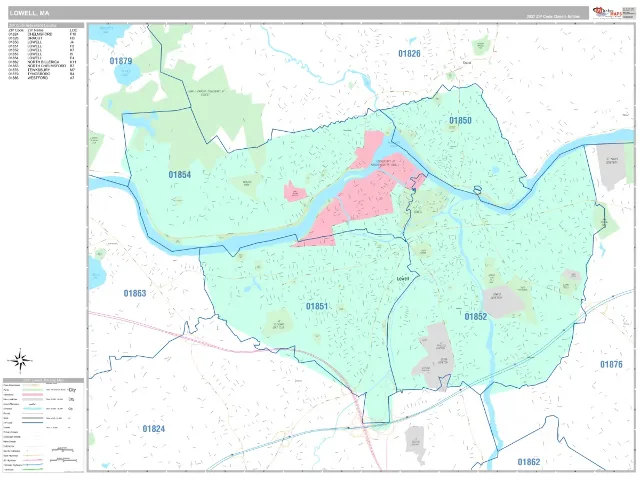Click the ZIP code index table header
Screen dimensions: 640x480
[x=46, y=26]
